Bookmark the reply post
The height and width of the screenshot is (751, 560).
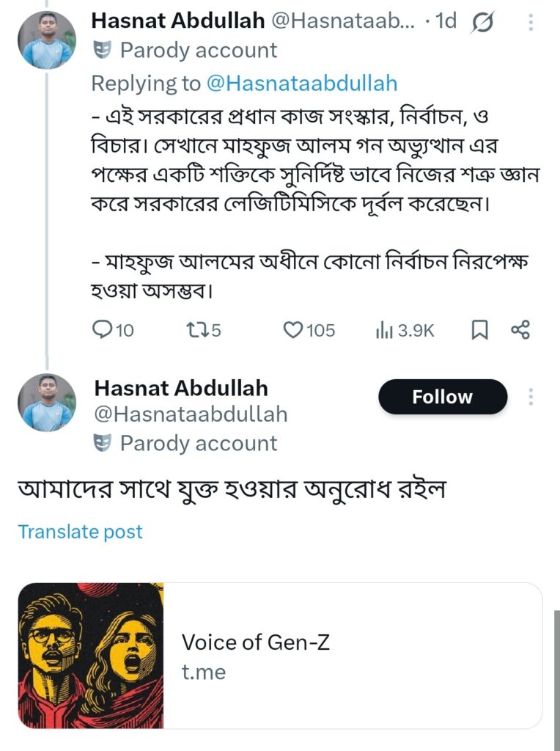(x=479, y=331)
